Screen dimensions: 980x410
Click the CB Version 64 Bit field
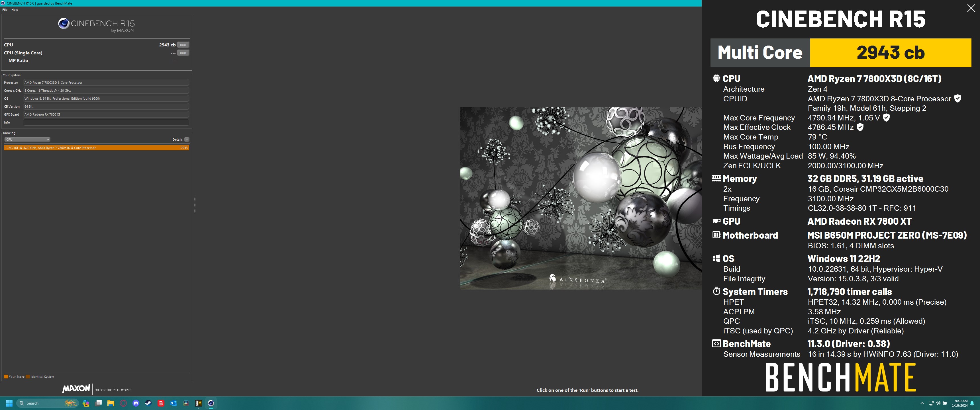pyautogui.click(x=106, y=106)
